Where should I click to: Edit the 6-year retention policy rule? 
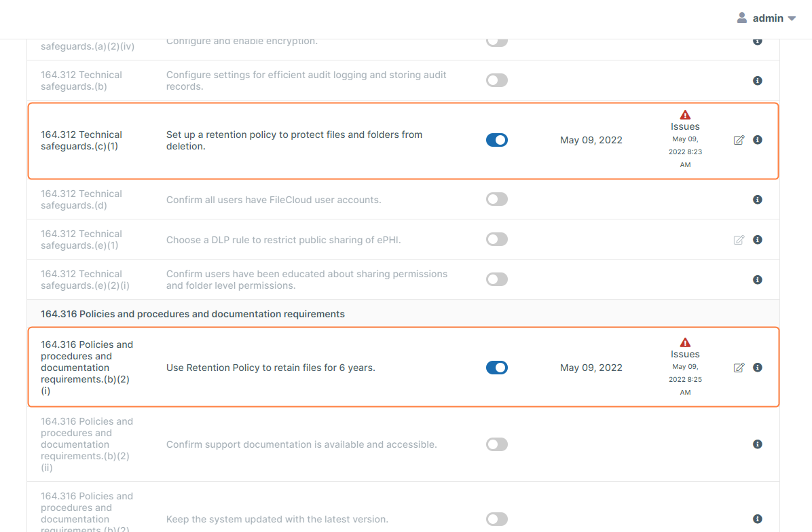click(x=739, y=368)
